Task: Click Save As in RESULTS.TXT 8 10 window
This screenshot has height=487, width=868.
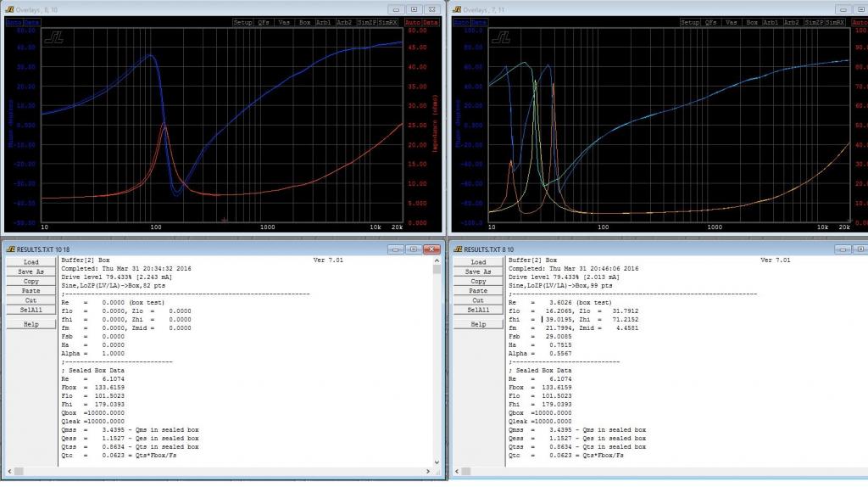Action: click(478, 271)
